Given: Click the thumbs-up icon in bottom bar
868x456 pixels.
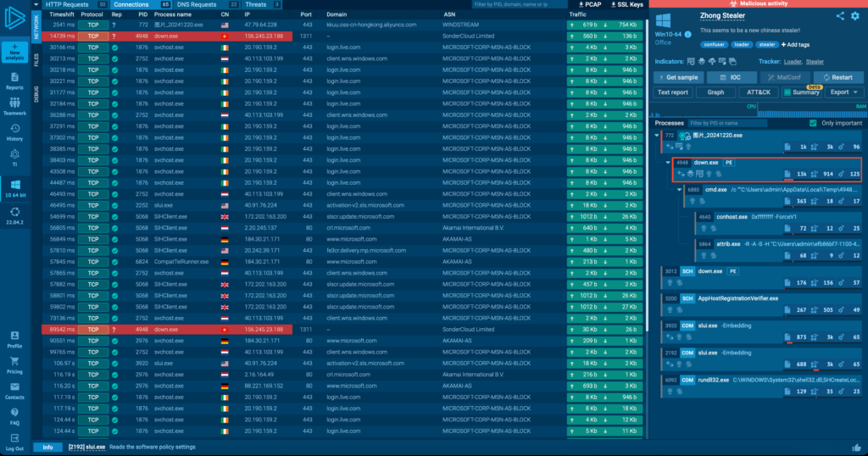Looking at the screenshot, I should pyautogui.click(x=857, y=447).
